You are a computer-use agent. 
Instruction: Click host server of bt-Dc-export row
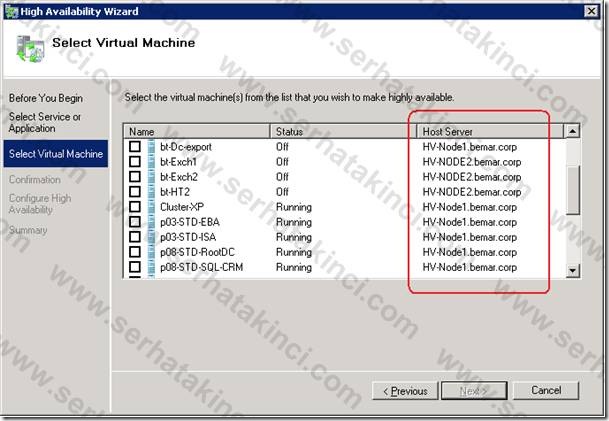point(470,147)
